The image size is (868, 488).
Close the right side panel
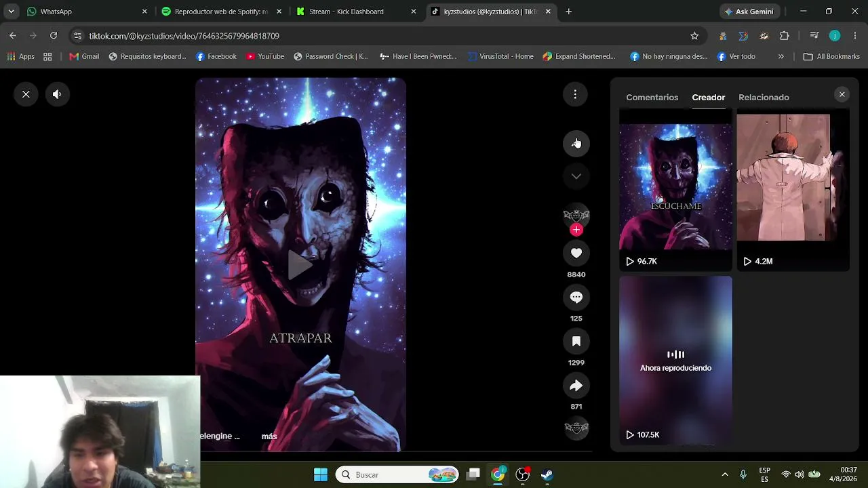[x=842, y=95]
